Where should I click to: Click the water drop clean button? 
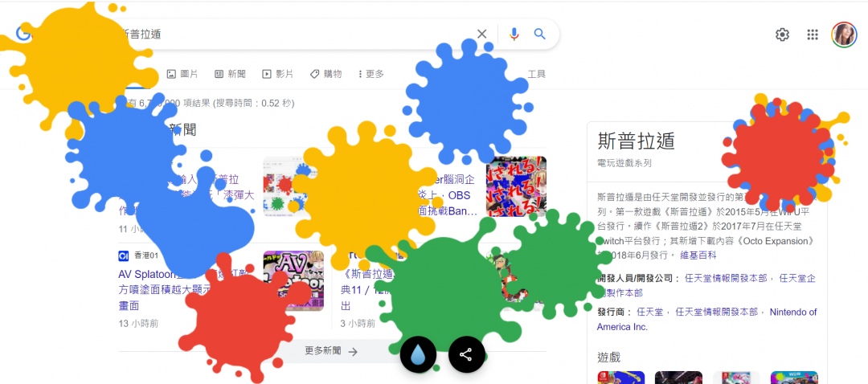click(x=418, y=354)
